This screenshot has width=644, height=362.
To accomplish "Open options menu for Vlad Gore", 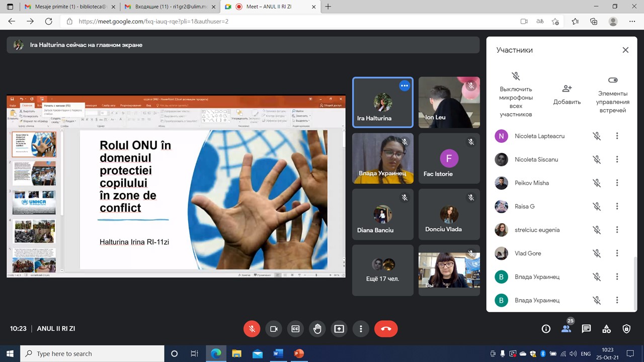I will click(x=617, y=253).
